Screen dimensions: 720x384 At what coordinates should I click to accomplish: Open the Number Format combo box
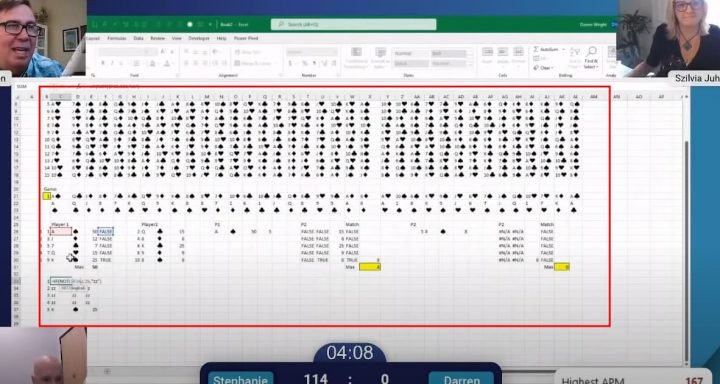click(312, 52)
